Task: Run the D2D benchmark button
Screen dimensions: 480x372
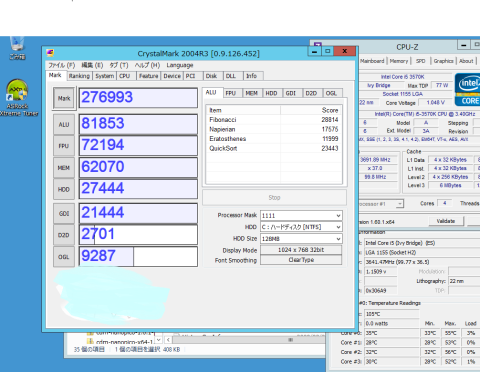Action: pyautogui.click(x=64, y=235)
